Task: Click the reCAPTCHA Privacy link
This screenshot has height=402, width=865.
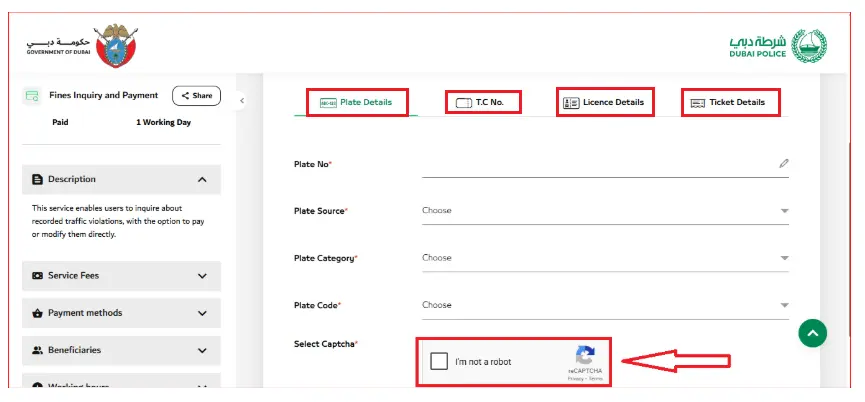Action: (576, 379)
